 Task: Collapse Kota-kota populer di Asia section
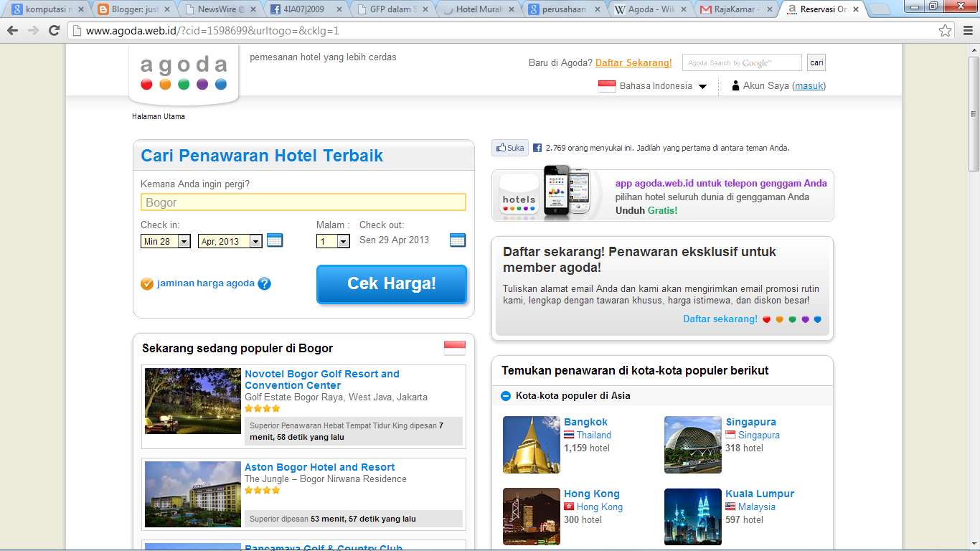(505, 395)
